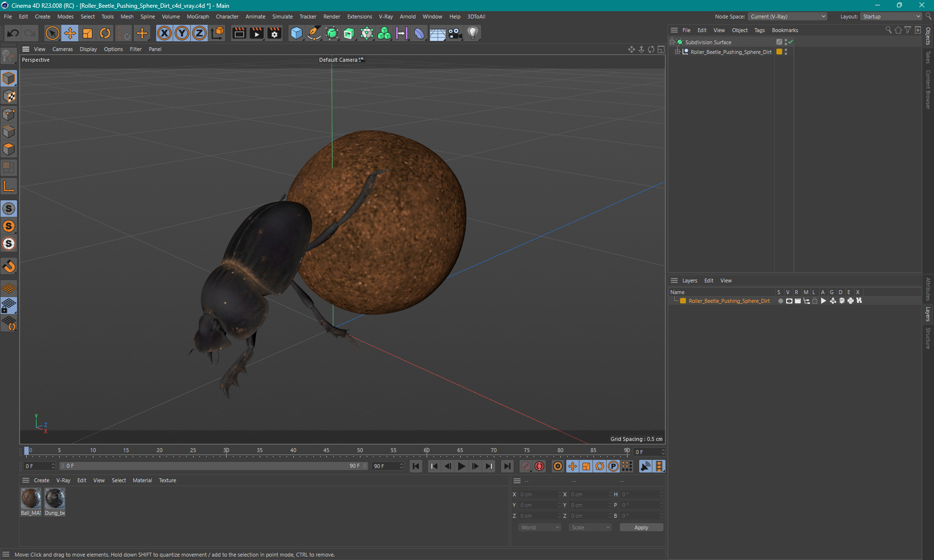Viewport: 934px width, 560px height.
Task: Select the Live Selection tool
Action: point(52,33)
